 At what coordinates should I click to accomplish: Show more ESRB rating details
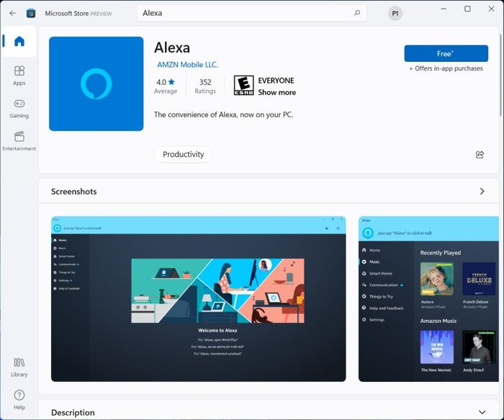click(276, 93)
